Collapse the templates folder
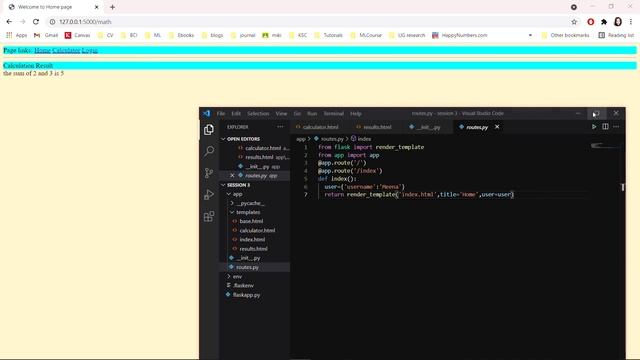 247,212
